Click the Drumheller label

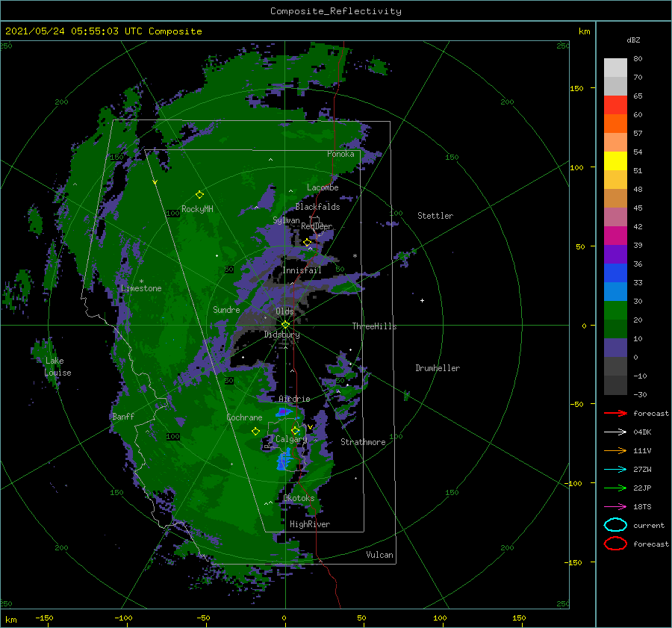(438, 368)
